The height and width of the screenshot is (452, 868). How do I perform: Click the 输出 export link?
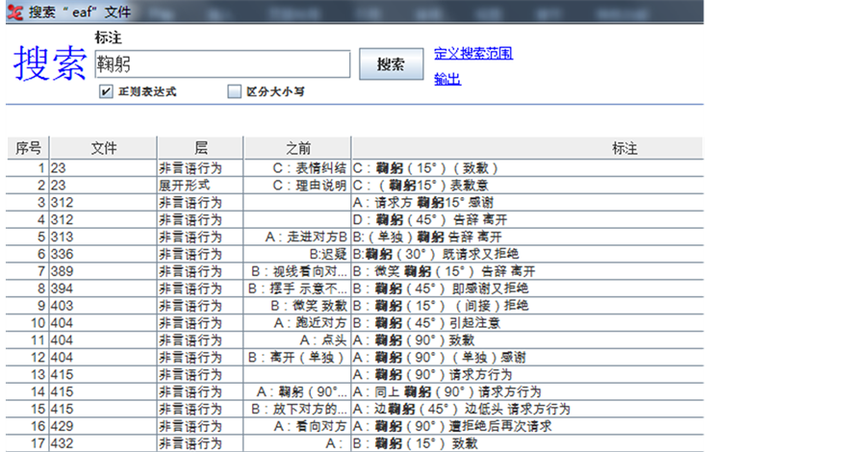pos(447,79)
